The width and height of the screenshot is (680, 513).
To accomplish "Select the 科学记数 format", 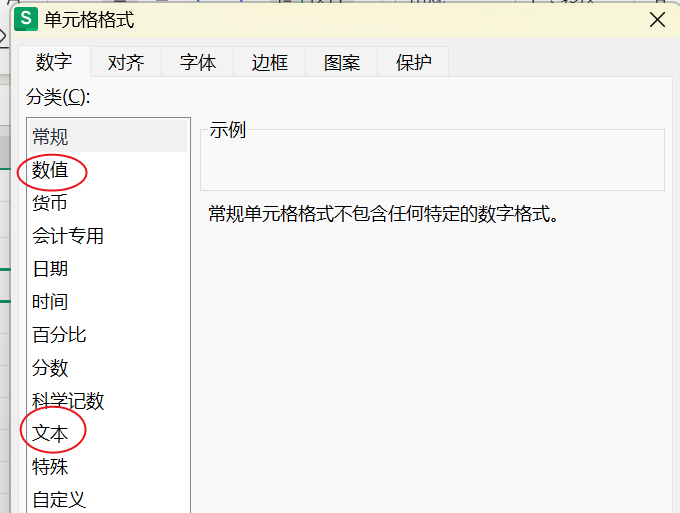I will coord(68,401).
